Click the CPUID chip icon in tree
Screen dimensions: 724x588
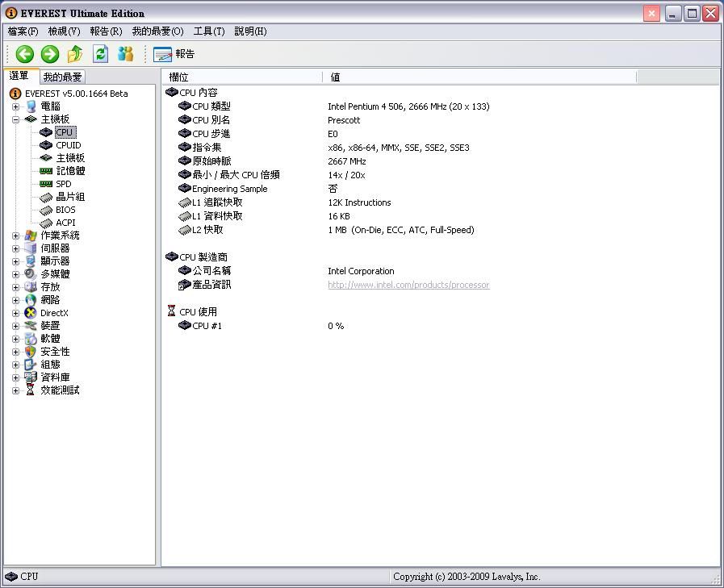[x=46, y=145]
